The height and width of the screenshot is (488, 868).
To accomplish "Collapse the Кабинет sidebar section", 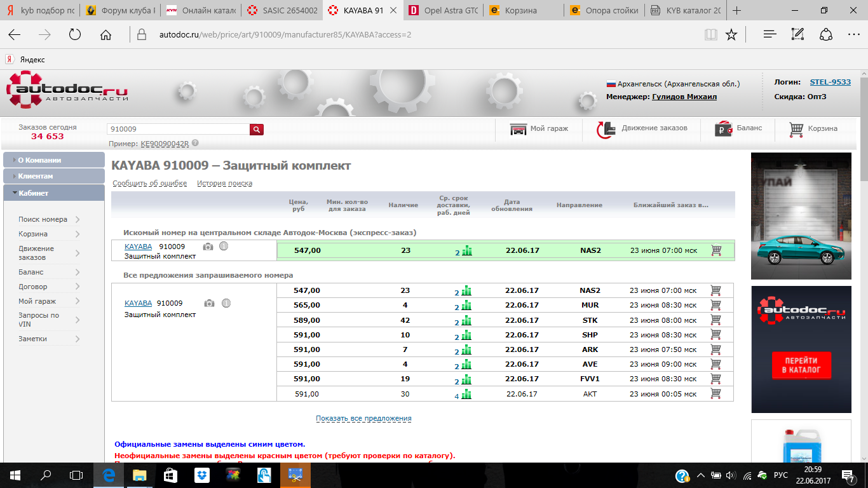I will click(x=54, y=193).
